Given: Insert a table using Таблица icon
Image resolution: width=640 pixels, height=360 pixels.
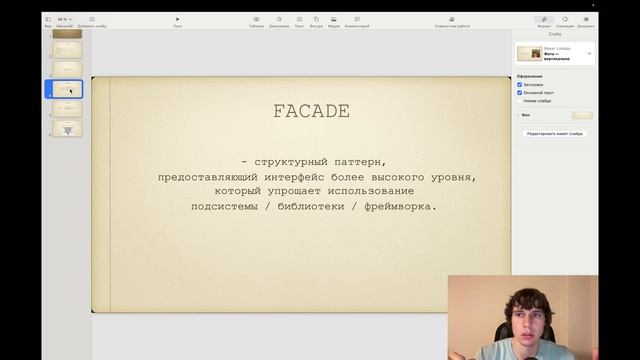Looking at the screenshot, I should [x=256, y=19].
